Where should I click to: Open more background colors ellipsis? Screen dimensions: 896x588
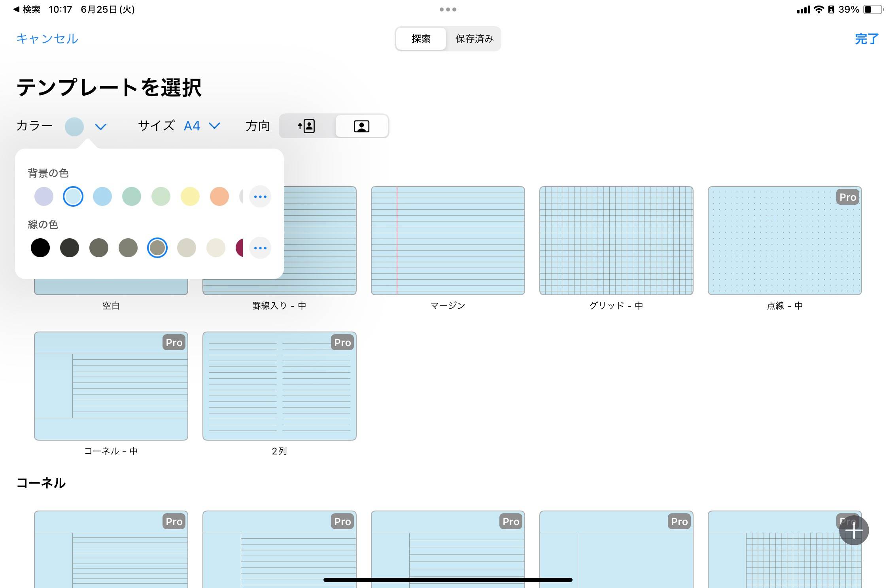click(260, 196)
